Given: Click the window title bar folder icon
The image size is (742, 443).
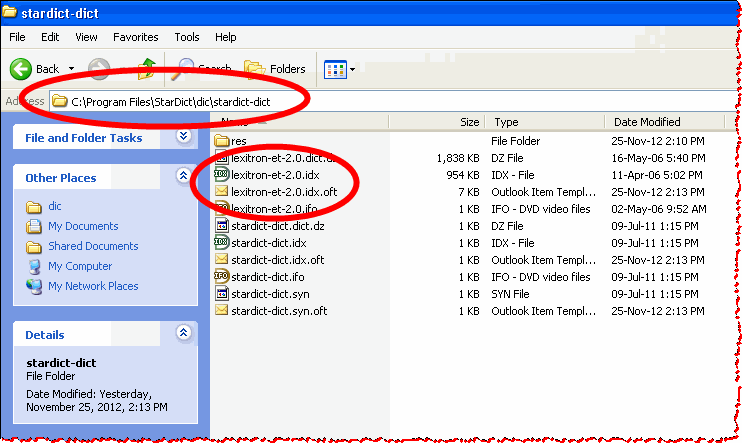Looking at the screenshot, I should click(x=9, y=11).
